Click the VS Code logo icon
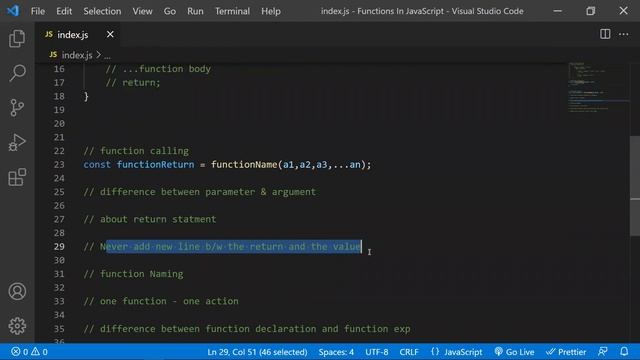This screenshot has height=360, width=640. pos(13,11)
